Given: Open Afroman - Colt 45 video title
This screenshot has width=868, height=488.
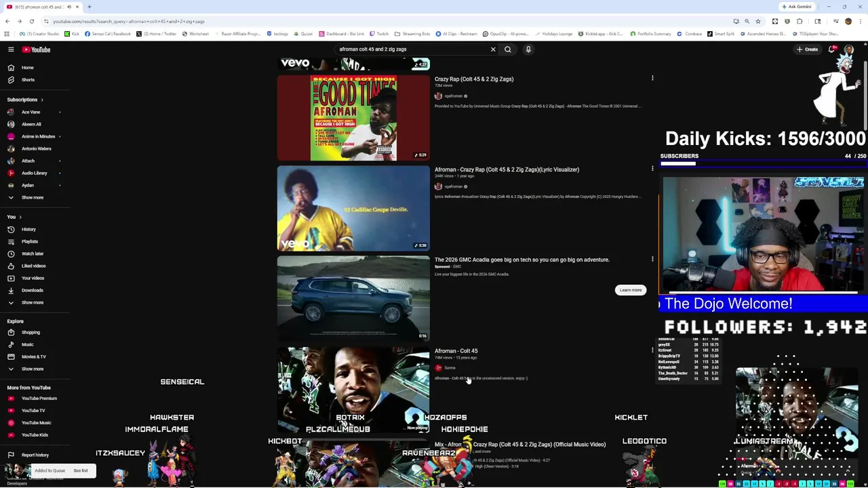Looking at the screenshot, I should 456,351.
